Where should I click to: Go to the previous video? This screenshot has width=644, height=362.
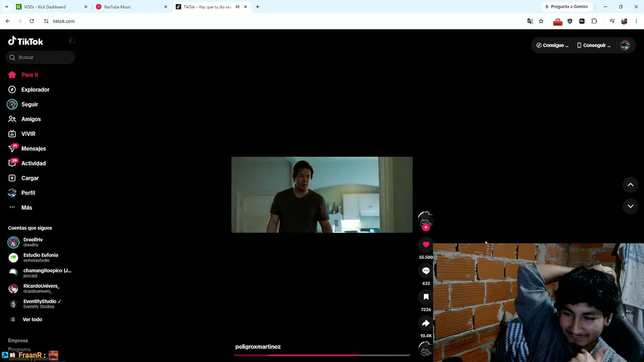point(630,185)
